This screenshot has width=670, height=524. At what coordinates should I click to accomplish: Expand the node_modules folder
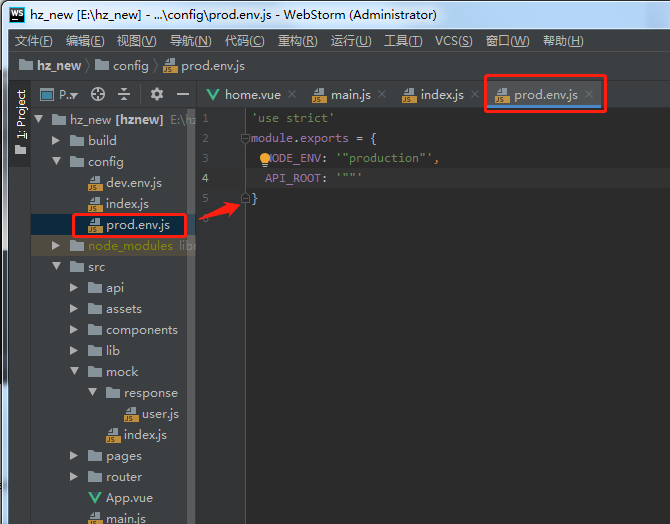[x=56, y=245]
